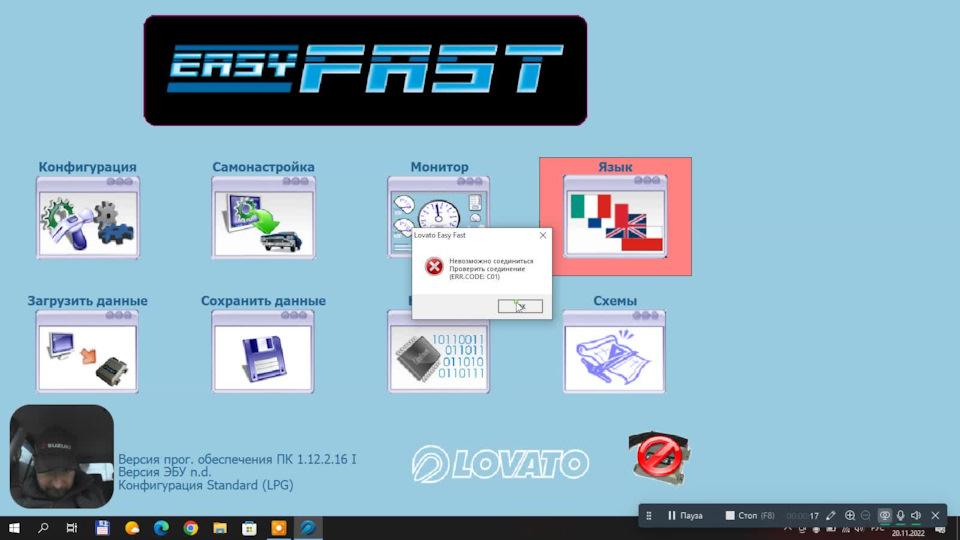Select the pencil drawing tool in recorder
Viewport: 960px width, 540px height.
[831, 516]
